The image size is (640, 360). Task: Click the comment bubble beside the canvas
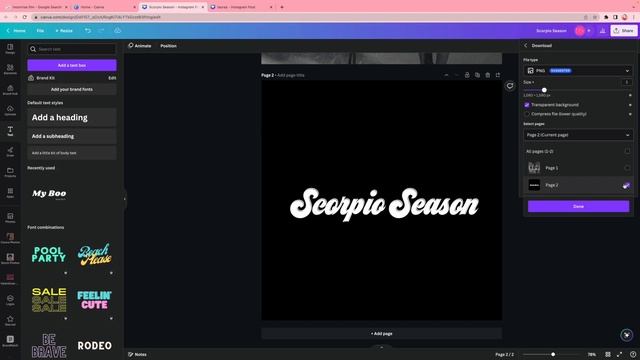click(x=510, y=86)
